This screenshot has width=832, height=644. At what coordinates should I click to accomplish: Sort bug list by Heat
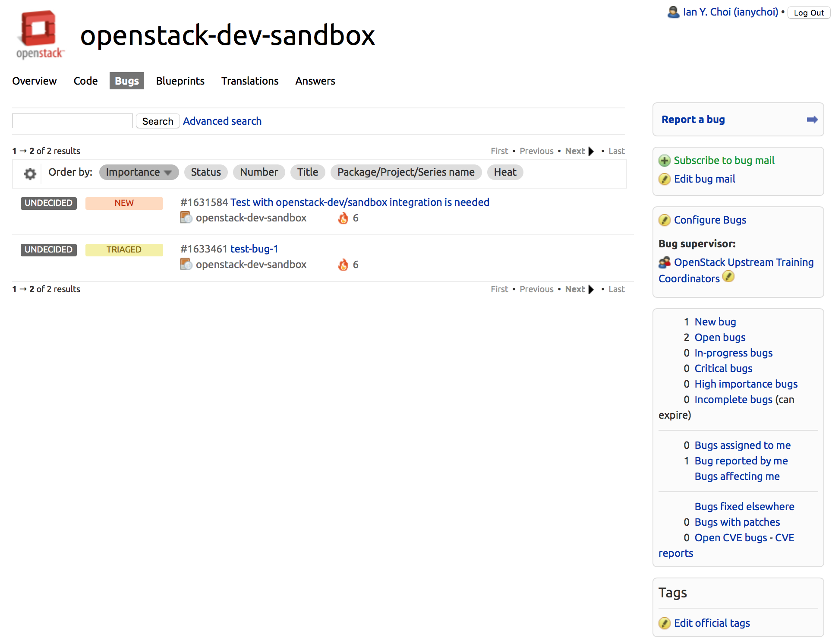(504, 172)
